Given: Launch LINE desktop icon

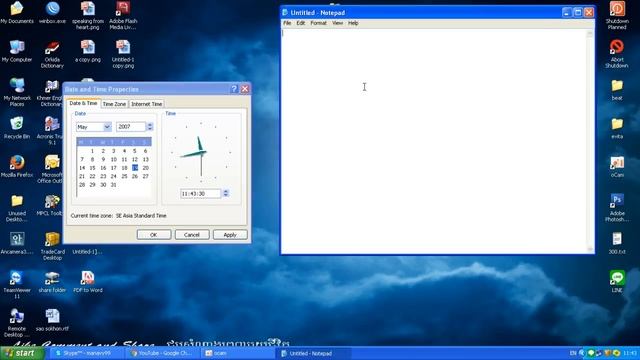Looking at the screenshot, I should pos(617,282).
